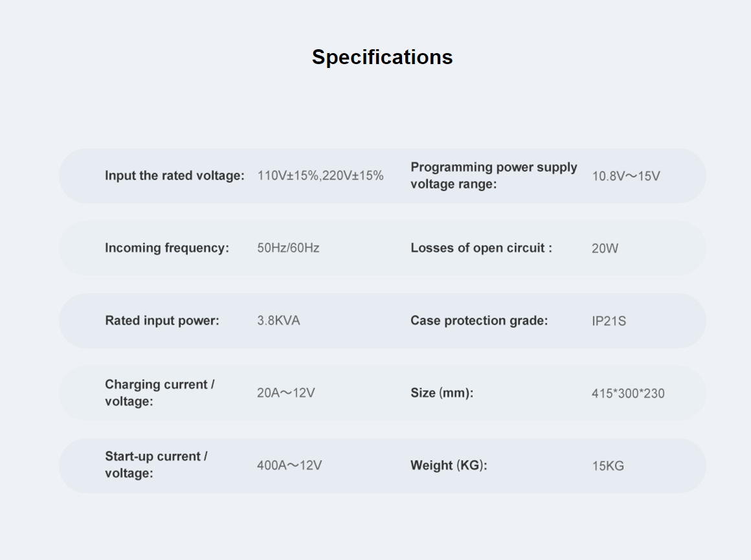
Task: Select the Input the rated voltage label
Action: [175, 176]
